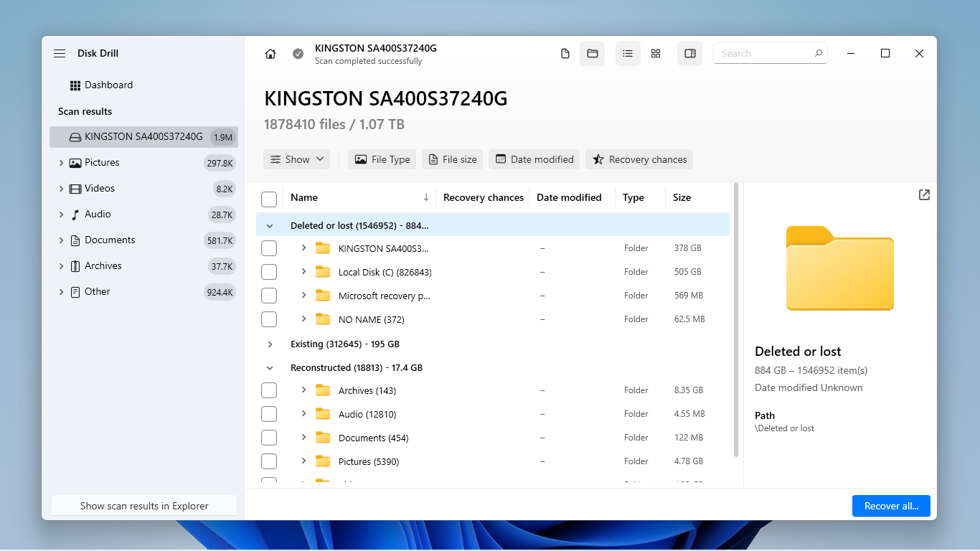
Task: Expand the Documents sidebar category
Action: click(x=61, y=240)
